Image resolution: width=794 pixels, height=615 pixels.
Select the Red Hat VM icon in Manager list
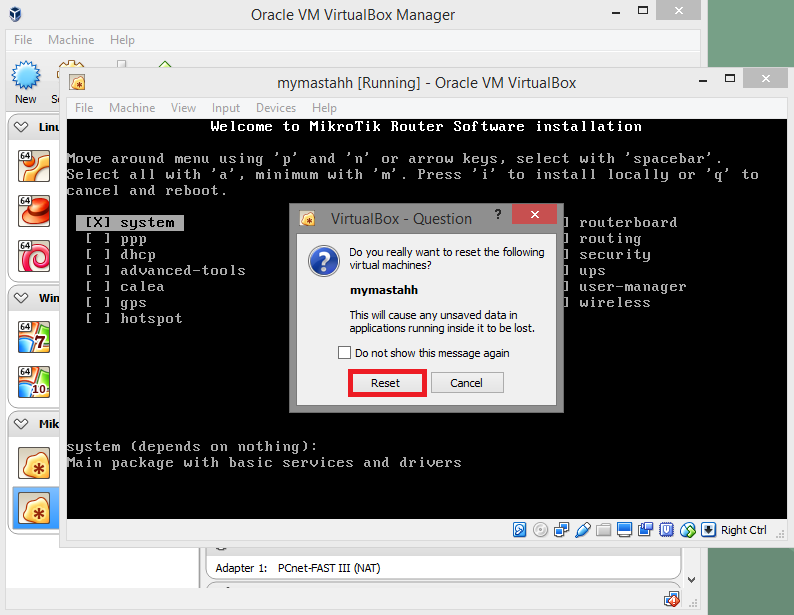point(34,211)
